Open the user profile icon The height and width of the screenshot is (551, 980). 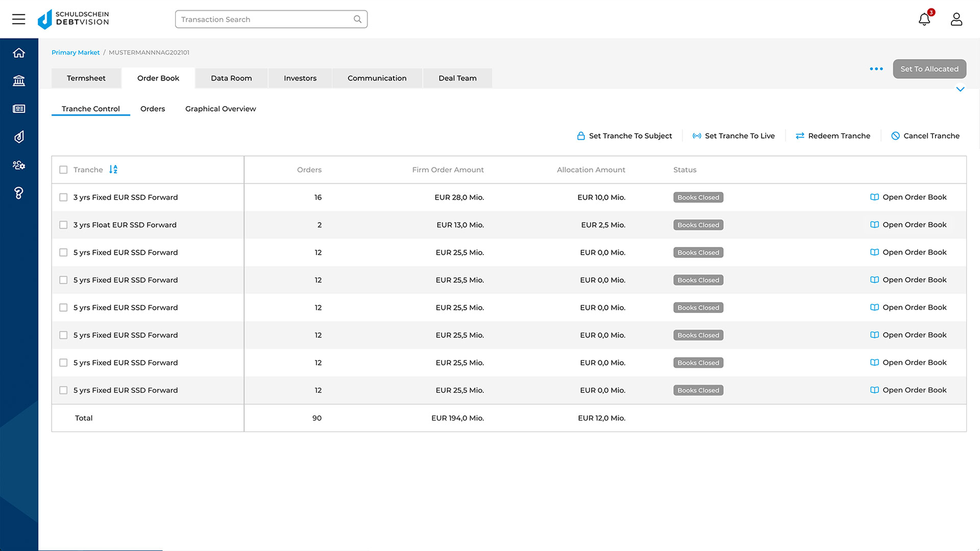point(956,19)
